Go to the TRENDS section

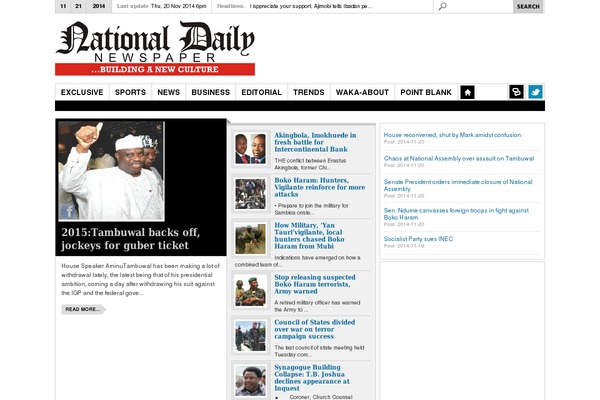tap(308, 92)
